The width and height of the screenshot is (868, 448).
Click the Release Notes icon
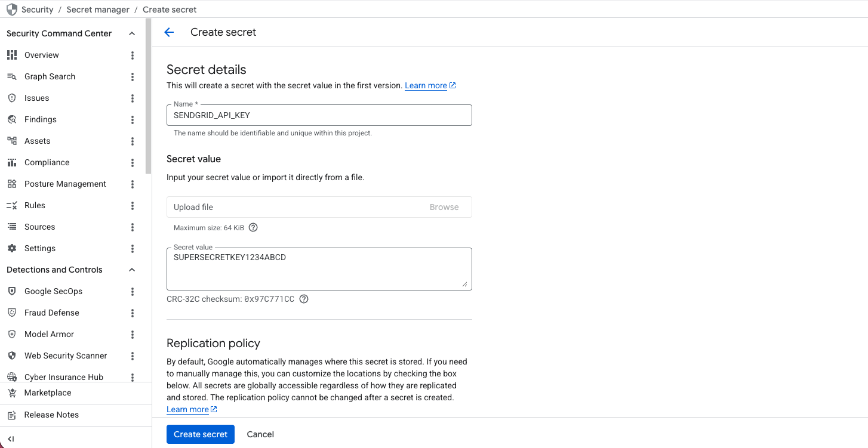tap(12, 415)
